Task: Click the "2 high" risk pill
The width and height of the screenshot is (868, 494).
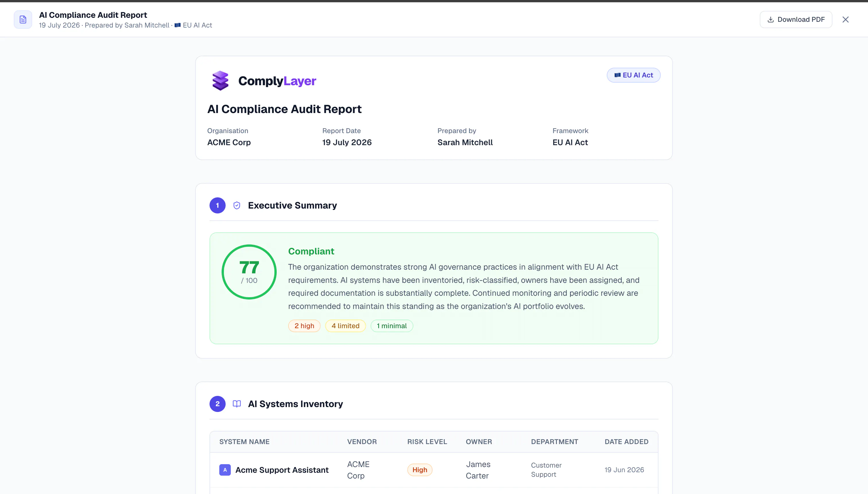Action: [x=304, y=326]
